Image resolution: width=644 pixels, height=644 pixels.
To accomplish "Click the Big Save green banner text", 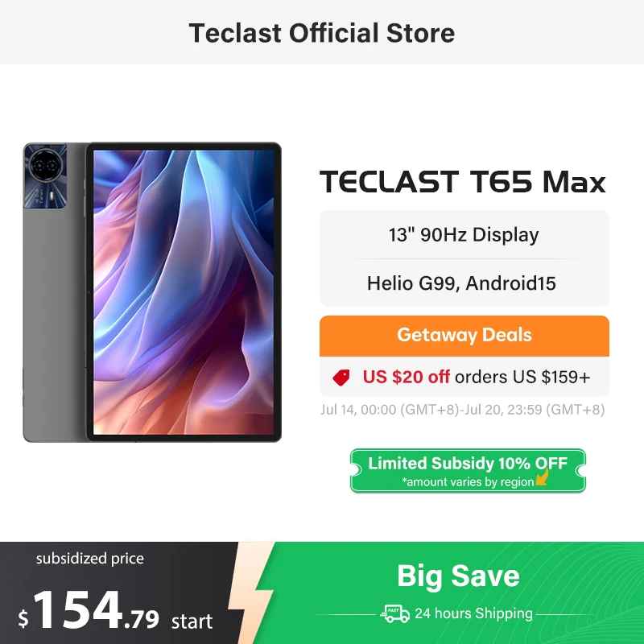I will [x=458, y=576].
